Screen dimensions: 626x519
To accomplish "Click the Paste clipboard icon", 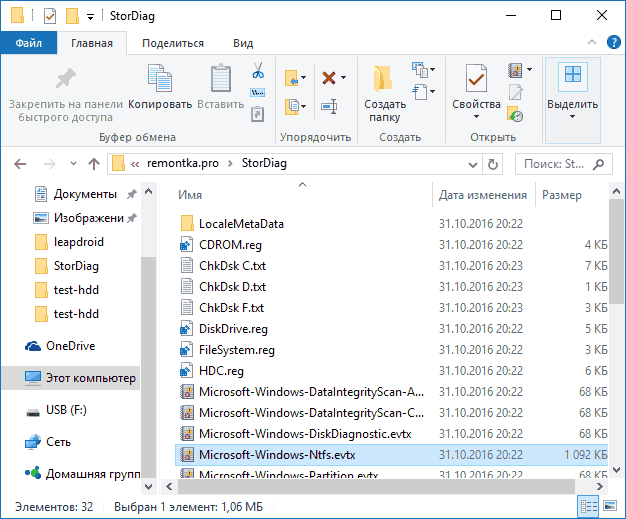I will pos(221,78).
